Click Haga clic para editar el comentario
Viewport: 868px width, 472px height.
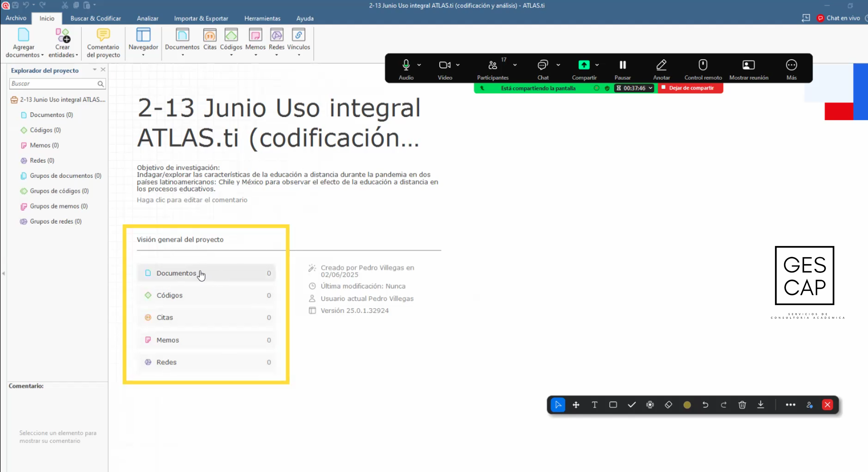[192, 200]
